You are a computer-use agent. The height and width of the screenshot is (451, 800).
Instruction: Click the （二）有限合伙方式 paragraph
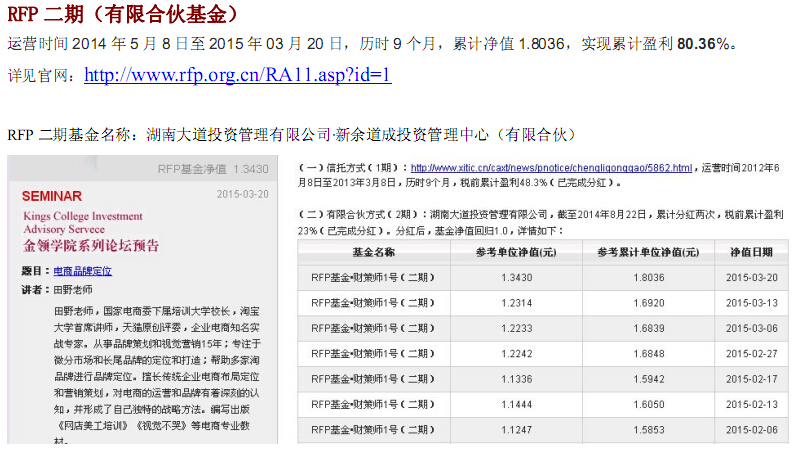pyautogui.click(x=540, y=222)
